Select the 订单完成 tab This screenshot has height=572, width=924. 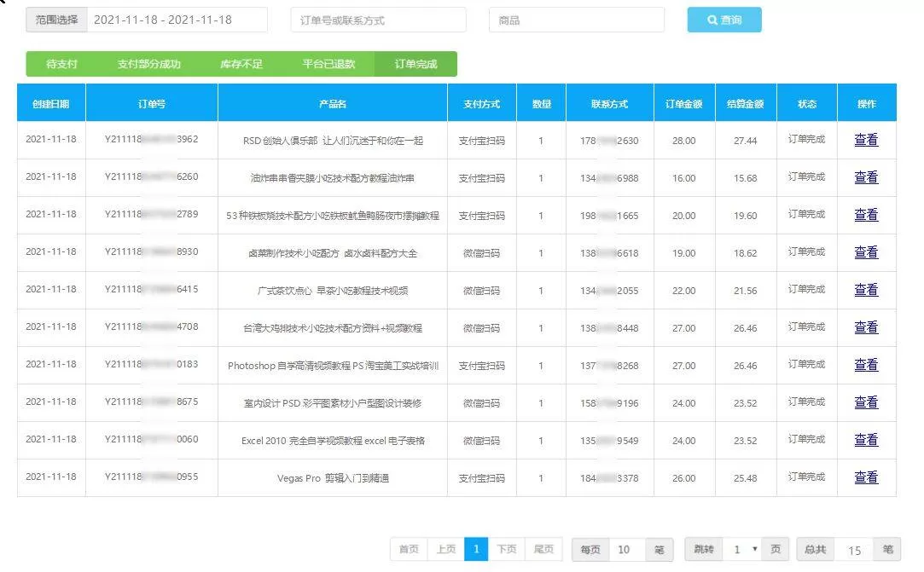click(415, 63)
